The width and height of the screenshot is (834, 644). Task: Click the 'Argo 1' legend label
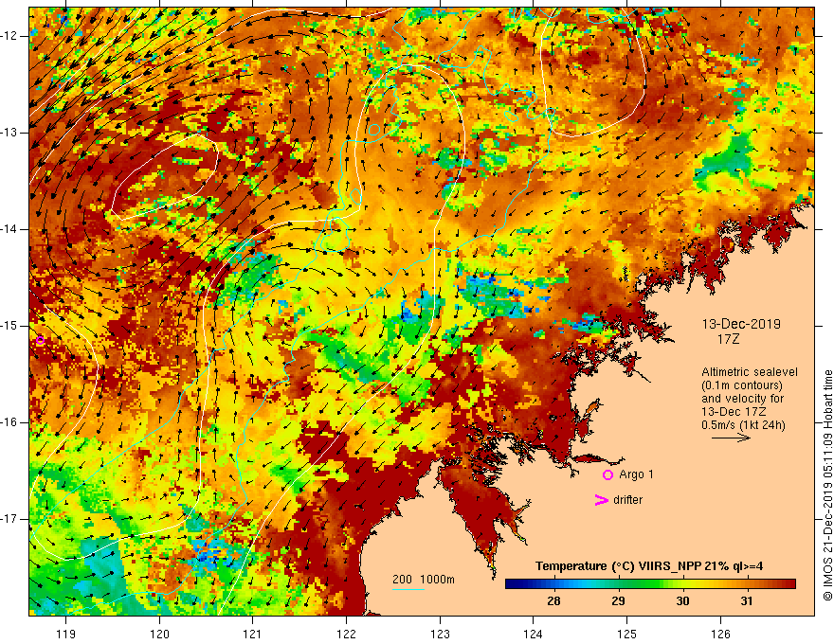coord(636,474)
